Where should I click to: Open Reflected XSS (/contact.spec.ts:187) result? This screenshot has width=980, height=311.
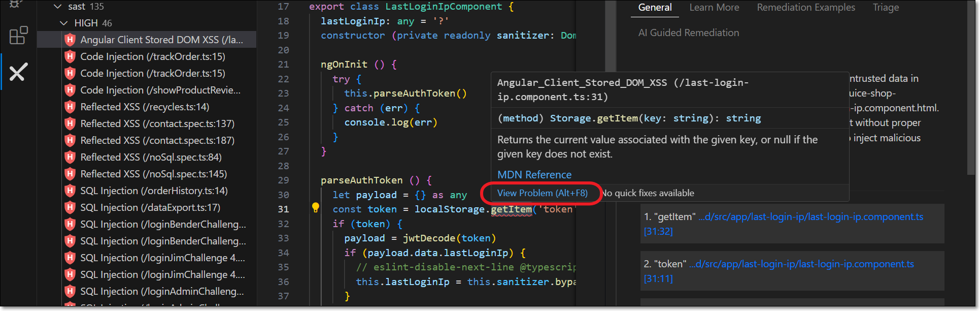157,140
